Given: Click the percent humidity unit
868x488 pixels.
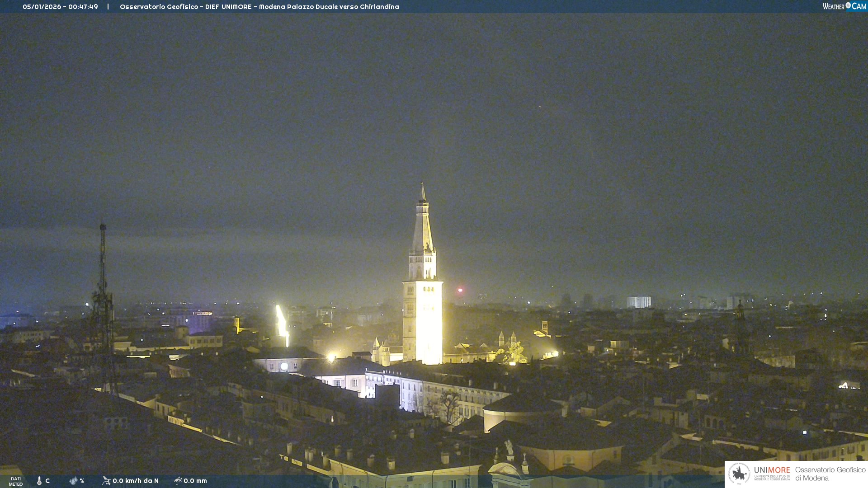Looking at the screenshot, I should pos(82,481).
